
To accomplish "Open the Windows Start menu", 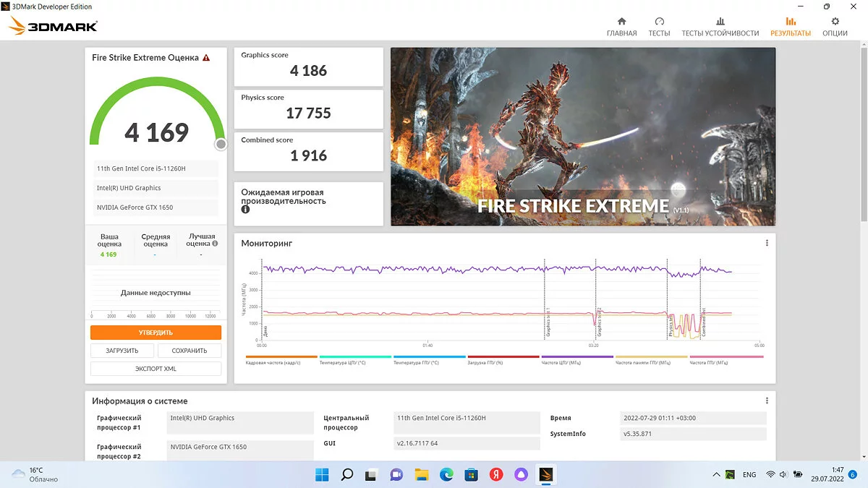I will tap(322, 475).
